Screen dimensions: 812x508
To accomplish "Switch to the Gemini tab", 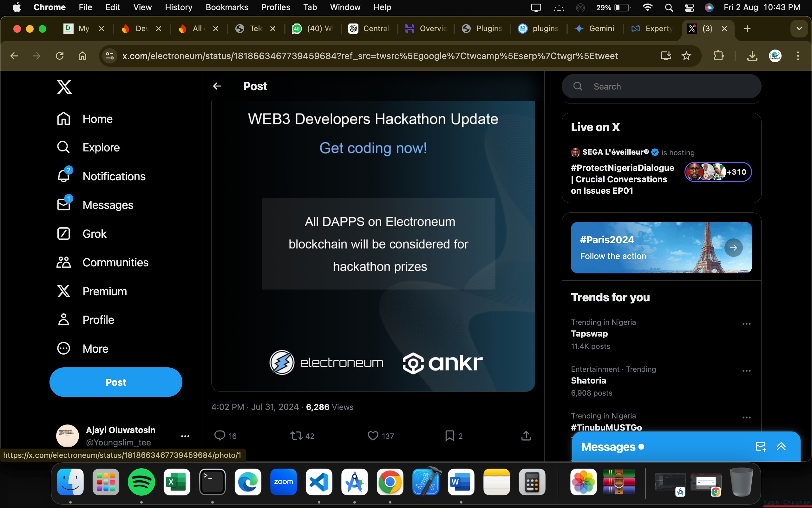I will point(595,29).
